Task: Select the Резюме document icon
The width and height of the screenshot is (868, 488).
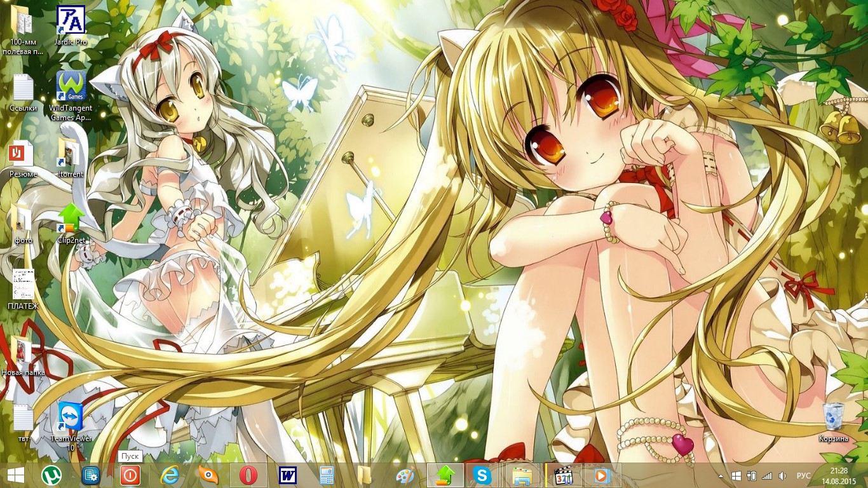Action: (x=22, y=158)
